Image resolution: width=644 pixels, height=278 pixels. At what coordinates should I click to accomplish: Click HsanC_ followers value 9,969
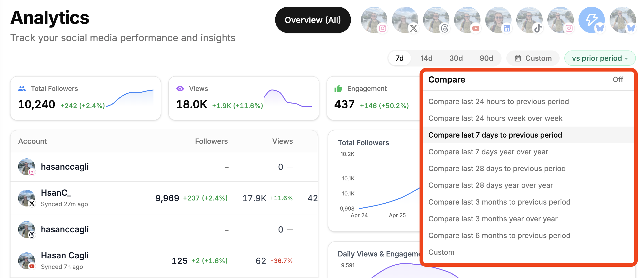[167, 198]
